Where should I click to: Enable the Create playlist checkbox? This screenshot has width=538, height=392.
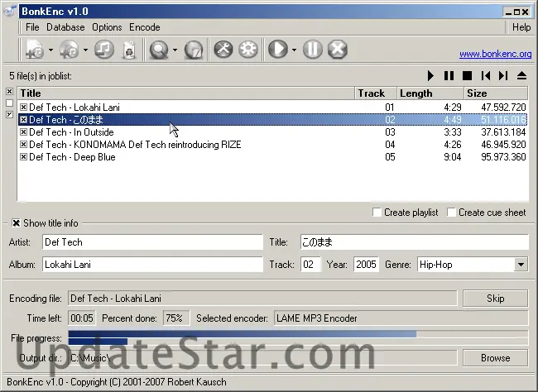[x=377, y=213]
